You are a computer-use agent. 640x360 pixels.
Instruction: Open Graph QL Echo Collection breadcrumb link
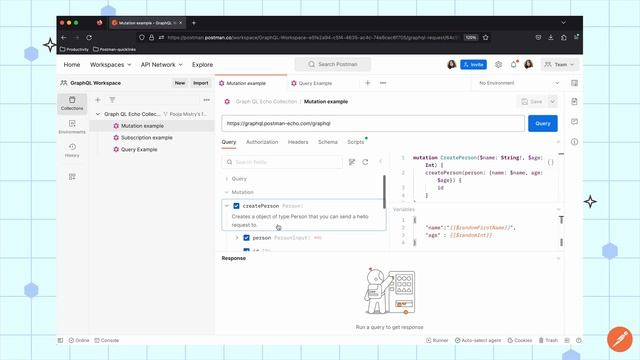[266, 101]
